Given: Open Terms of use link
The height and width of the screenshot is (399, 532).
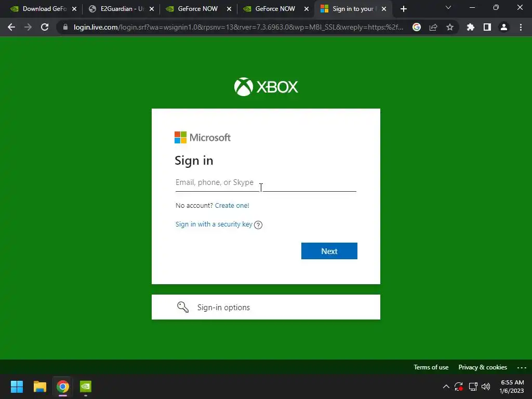Looking at the screenshot, I should [x=431, y=367].
